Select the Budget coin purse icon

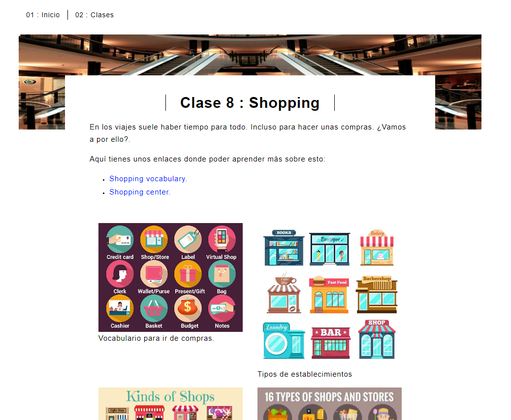tap(188, 308)
